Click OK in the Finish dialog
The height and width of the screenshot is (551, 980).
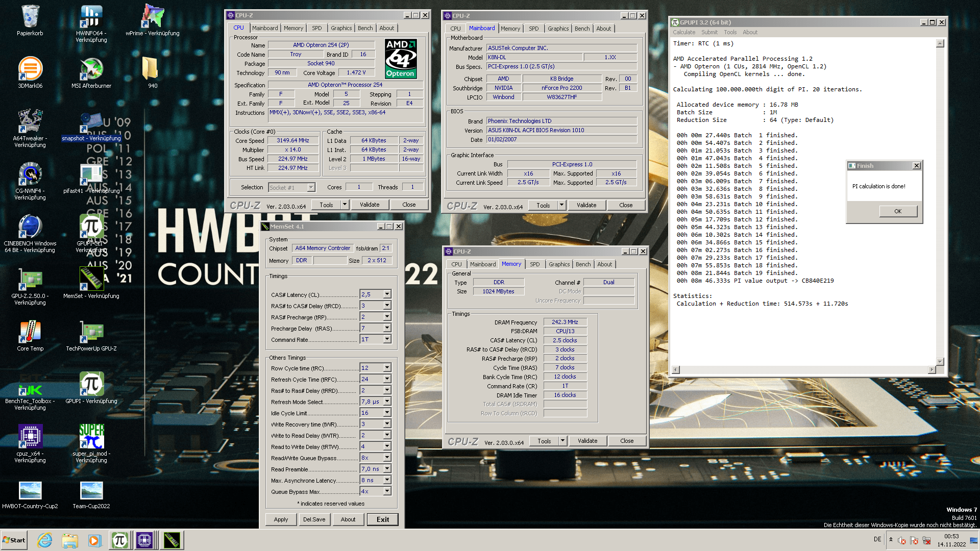tap(898, 211)
